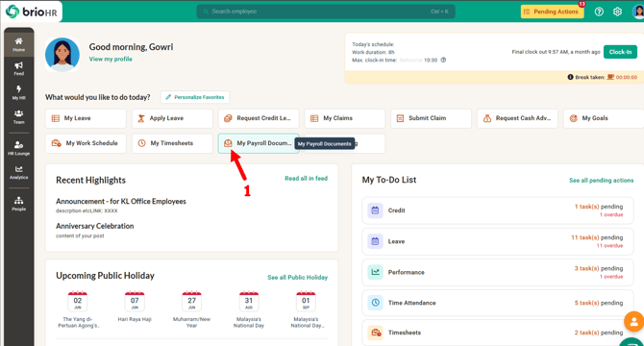Open the Home icon in sidebar
This screenshot has height=346, width=644.
18,44
